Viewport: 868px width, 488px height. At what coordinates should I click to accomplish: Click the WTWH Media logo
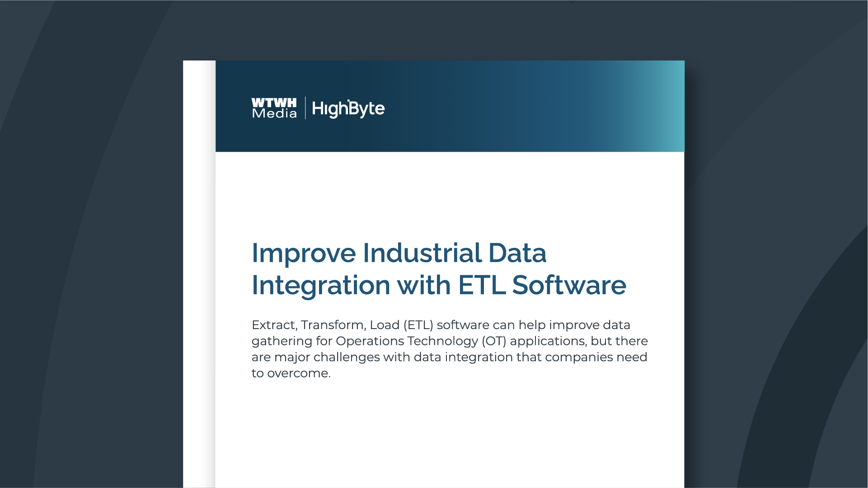click(273, 108)
